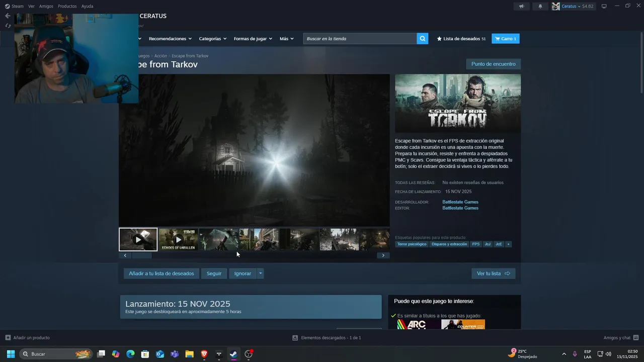Click Ver tu lista button
This screenshot has height=362, width=644.
tap(493, 274)
